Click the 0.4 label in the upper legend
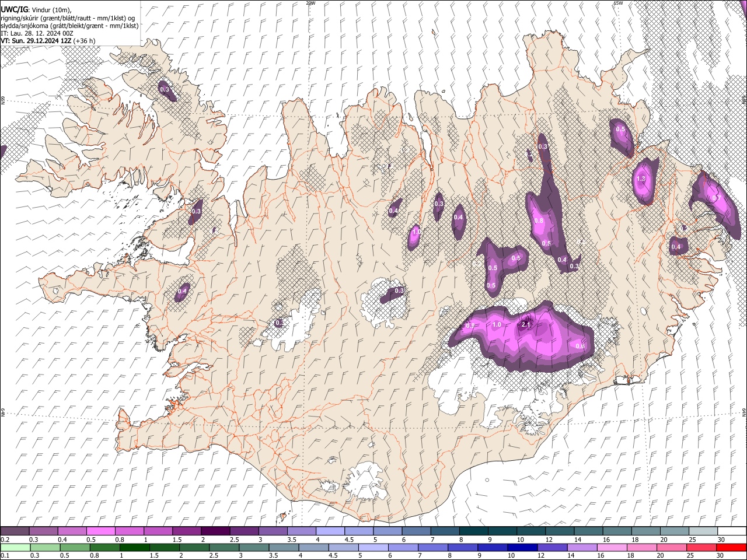Screen dimensions: 747x560 pos(62,540)
